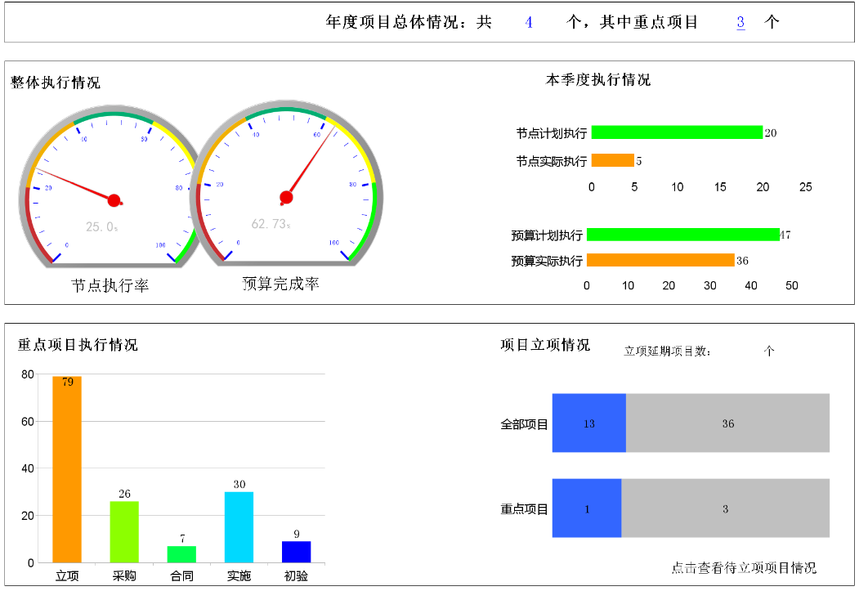868x591 pixels.
Task: Click the cyan 实施 column with value 30
Action: click(239, 527)
